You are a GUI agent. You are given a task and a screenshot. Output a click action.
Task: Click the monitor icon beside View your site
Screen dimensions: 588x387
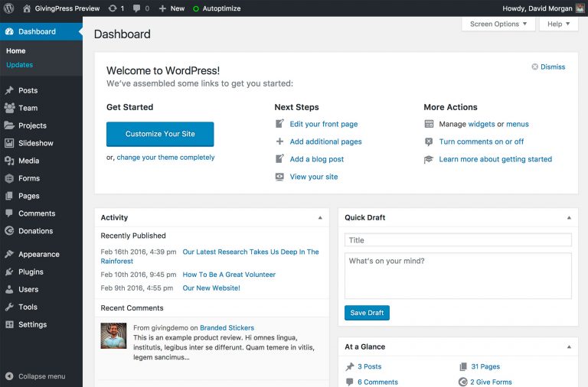click(279, 177)
